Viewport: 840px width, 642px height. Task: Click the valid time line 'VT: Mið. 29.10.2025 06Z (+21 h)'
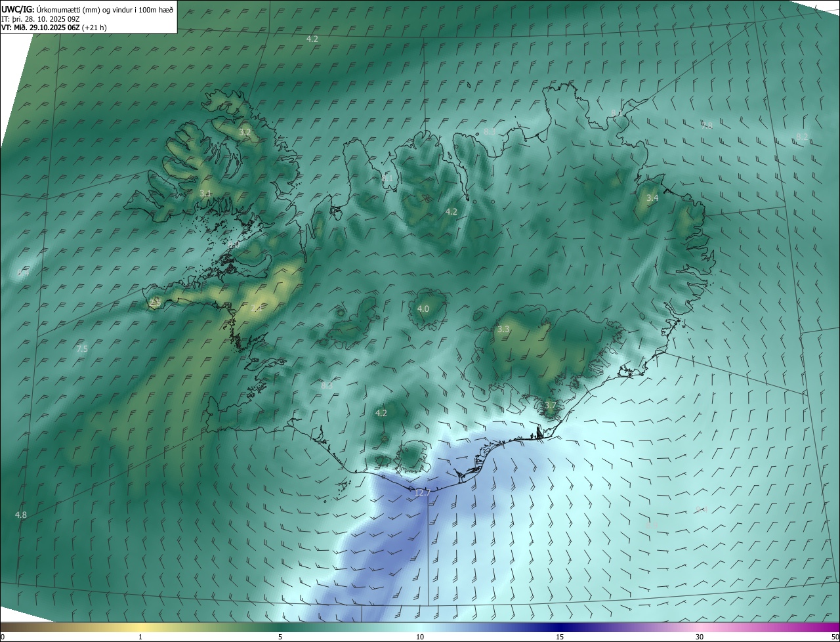(x=54, y=28)
